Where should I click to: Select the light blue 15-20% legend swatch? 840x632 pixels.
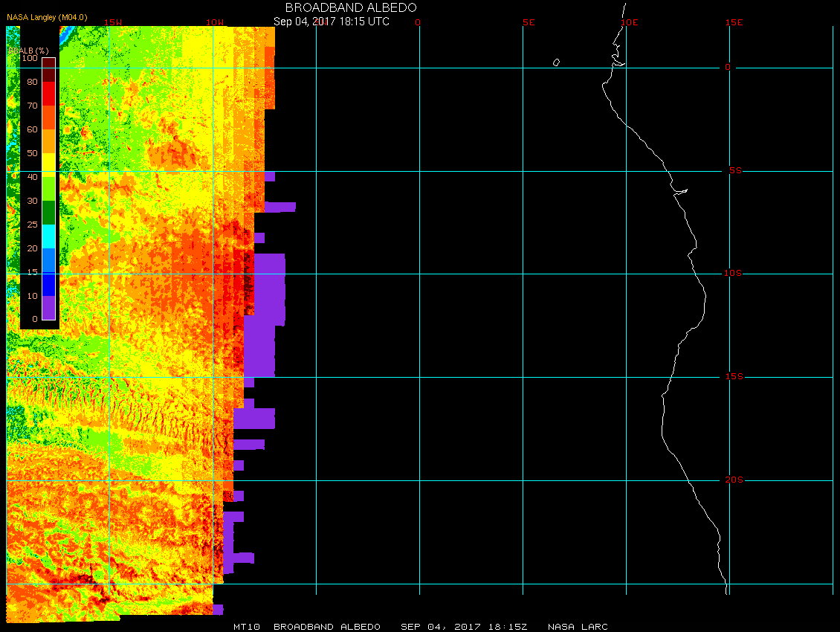(49, 260)
